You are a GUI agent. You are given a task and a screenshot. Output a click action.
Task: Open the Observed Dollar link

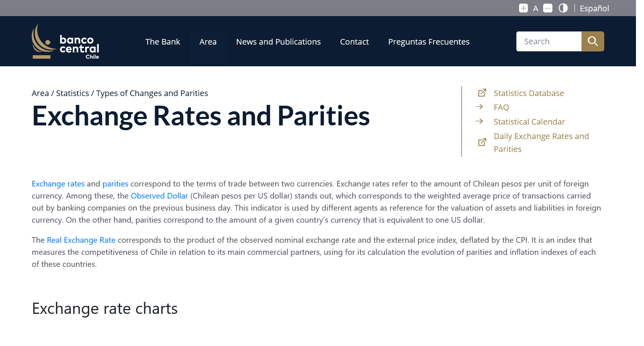coord(159,196)
